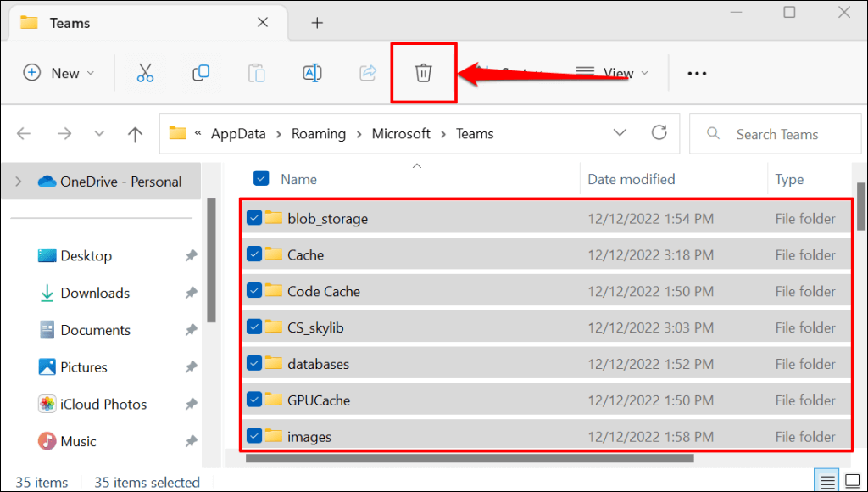Sort by Date modified column header
Image resolution: width=868 pixels, height=492 pixels.
point(632,179)
